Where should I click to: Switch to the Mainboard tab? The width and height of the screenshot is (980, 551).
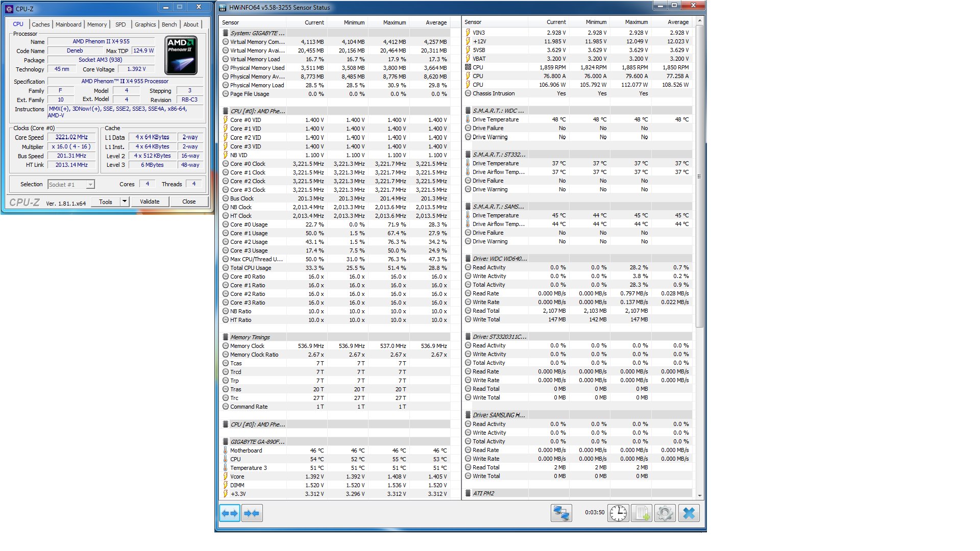[68, 24]
